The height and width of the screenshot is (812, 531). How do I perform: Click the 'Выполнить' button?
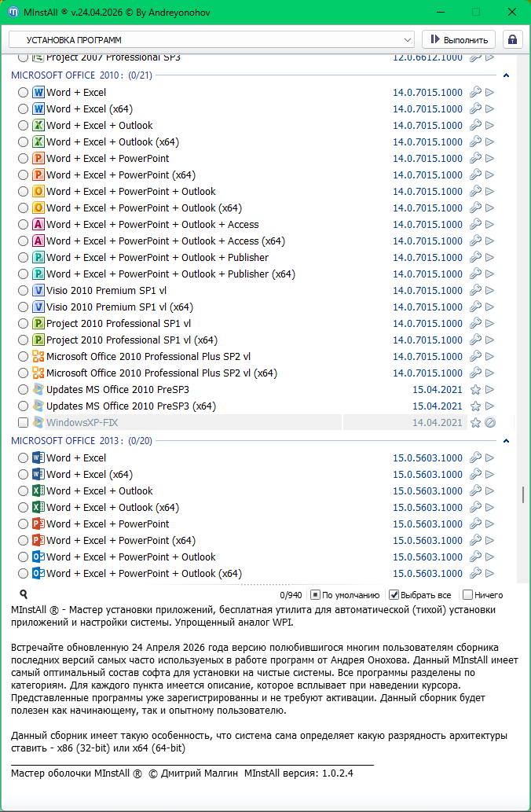(459, 39)
